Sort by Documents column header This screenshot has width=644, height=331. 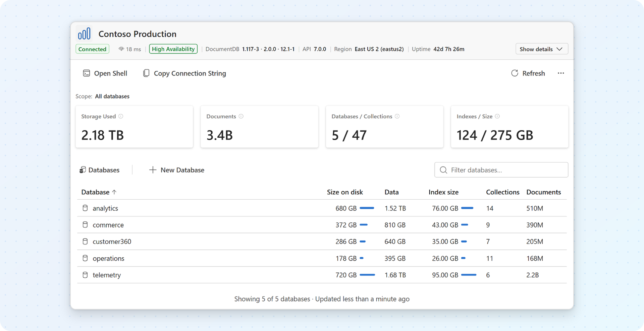(x=543, y=192)
